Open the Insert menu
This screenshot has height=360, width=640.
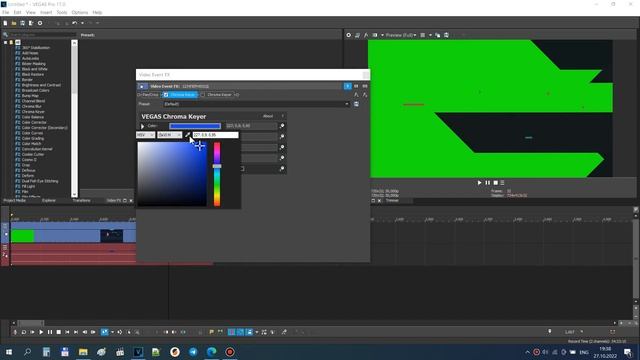click(46, 13)
